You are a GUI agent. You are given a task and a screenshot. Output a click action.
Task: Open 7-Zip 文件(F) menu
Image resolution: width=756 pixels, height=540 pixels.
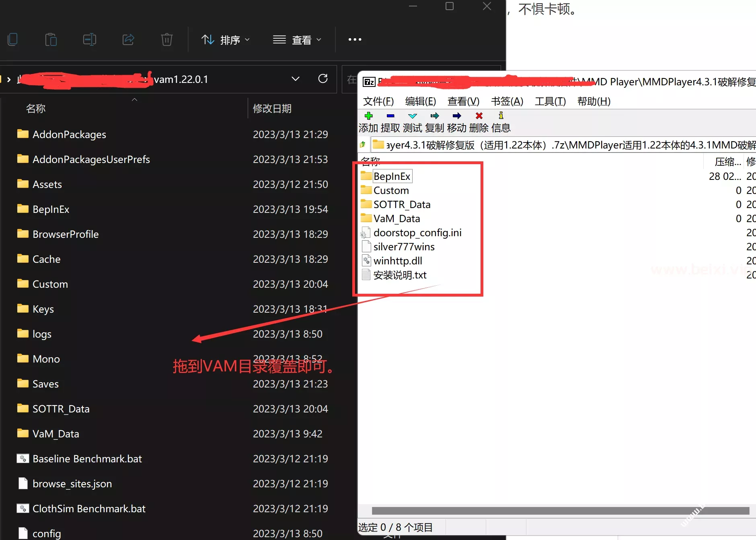pyautogui.click(x=378, y=101)
